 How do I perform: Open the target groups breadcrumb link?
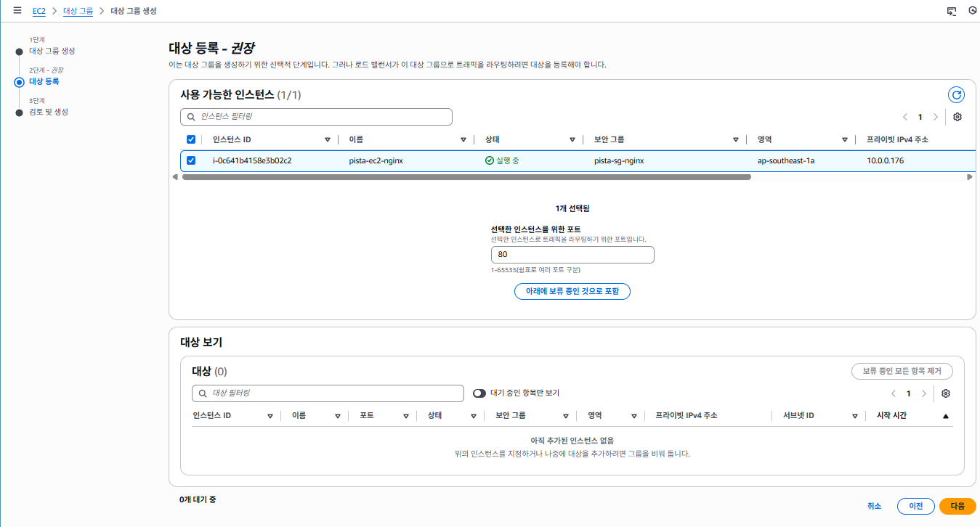(78, 11)
